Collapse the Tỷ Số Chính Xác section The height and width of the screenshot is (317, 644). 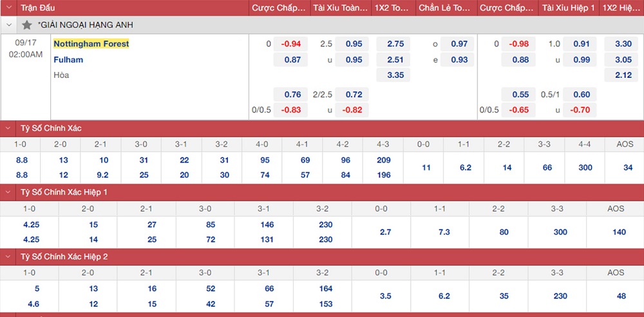click(8, 129)
